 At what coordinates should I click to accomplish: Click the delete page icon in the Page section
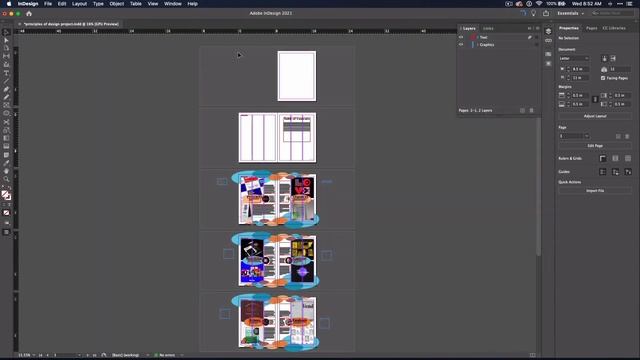pyautogui.click(x=627, y=136)
